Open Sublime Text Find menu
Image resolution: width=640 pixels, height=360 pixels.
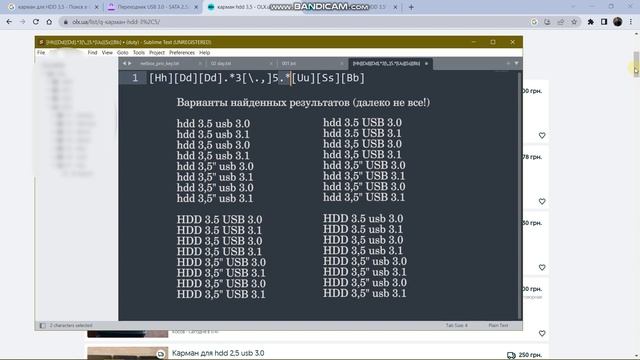tap(92, 53)
